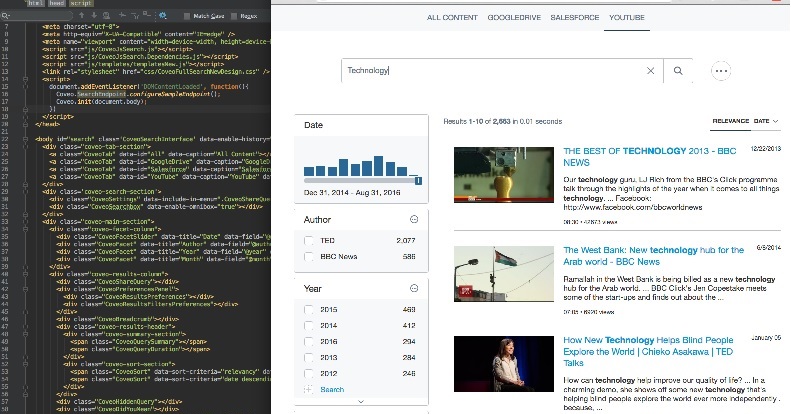Open the Year facet settings icon
This screenshot has width=791, height=414.
pos(414,288)
